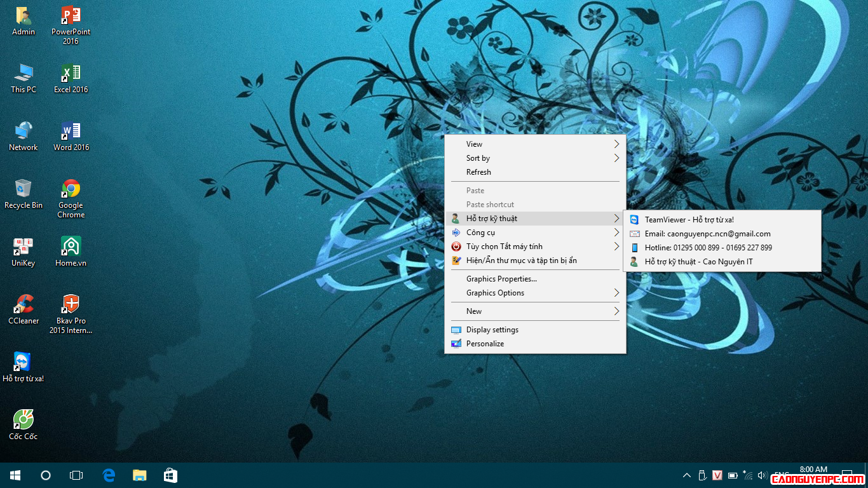The height and width of the screenshot is (488, 868).
Task: Select 'TeamViewer - Hỗ trợ từ xa!' submenu item
Action: 722,220
